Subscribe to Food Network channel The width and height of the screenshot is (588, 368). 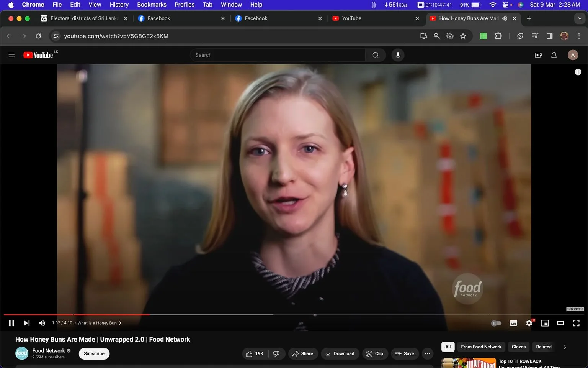click(94, 353)
